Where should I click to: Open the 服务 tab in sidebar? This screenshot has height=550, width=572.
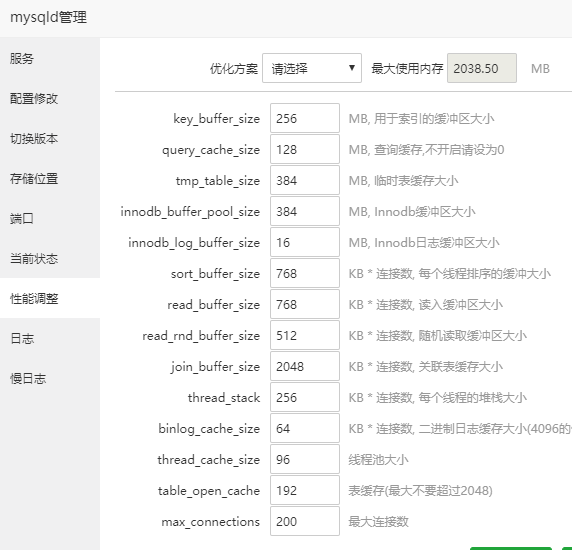click(x=50, y=58)
